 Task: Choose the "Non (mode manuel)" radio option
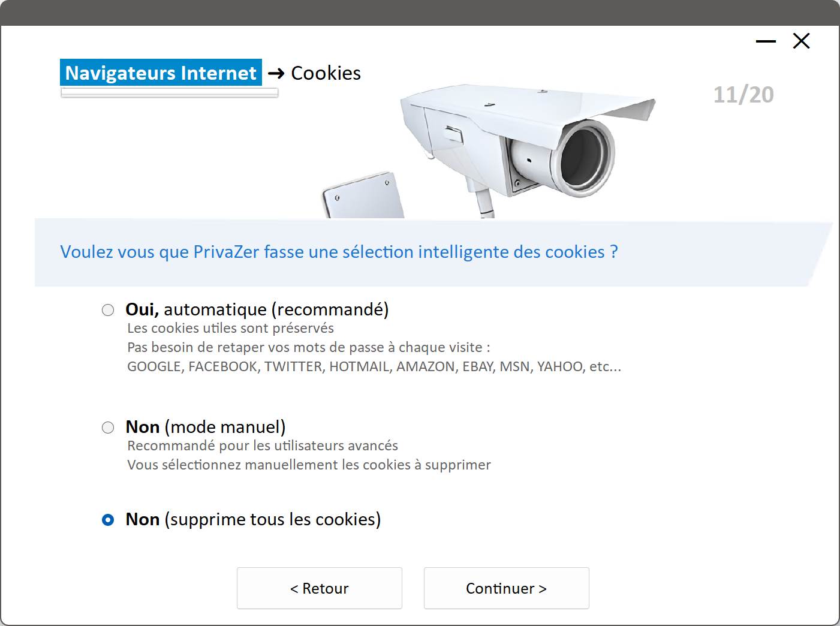[x=108, y=428]
